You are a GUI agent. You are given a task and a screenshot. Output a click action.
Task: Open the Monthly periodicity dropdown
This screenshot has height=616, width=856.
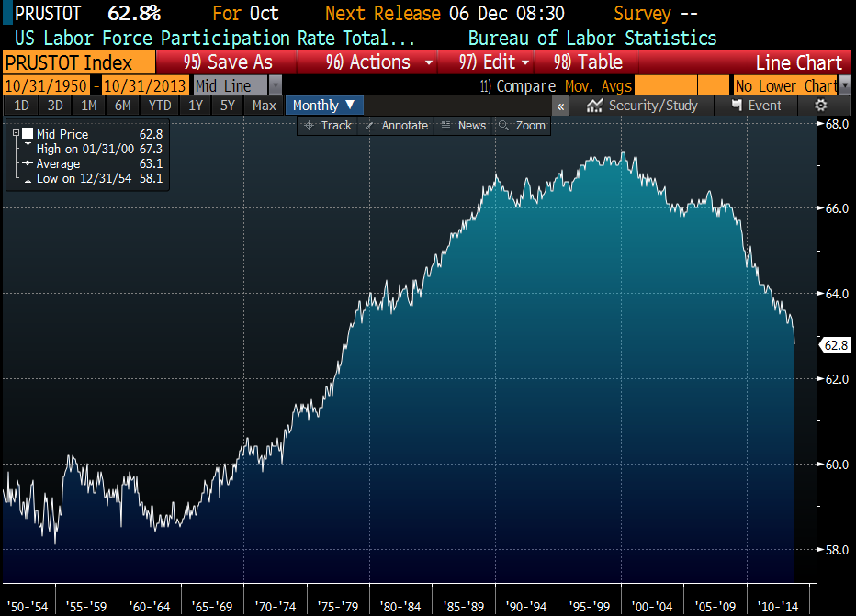click(x=324, y=106)
